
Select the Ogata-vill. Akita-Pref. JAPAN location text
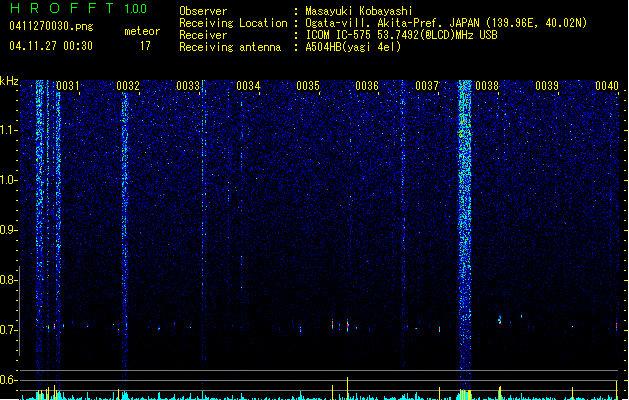click(446, 23)
